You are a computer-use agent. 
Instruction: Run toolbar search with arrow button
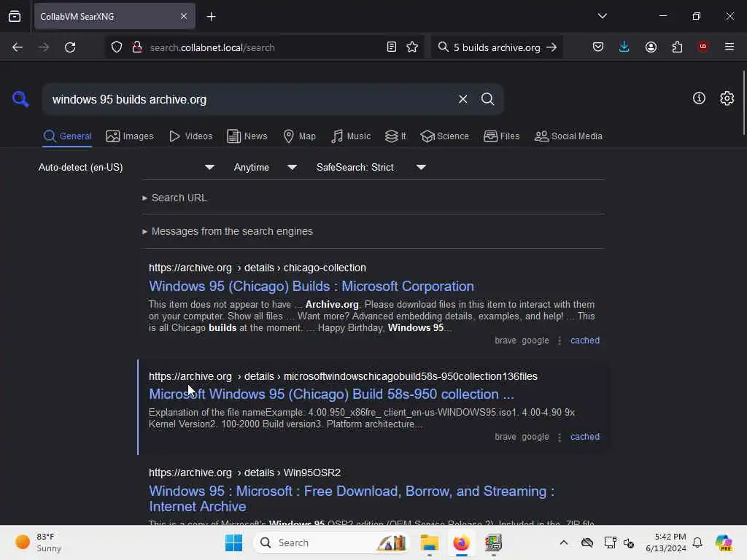coord(551,47)
